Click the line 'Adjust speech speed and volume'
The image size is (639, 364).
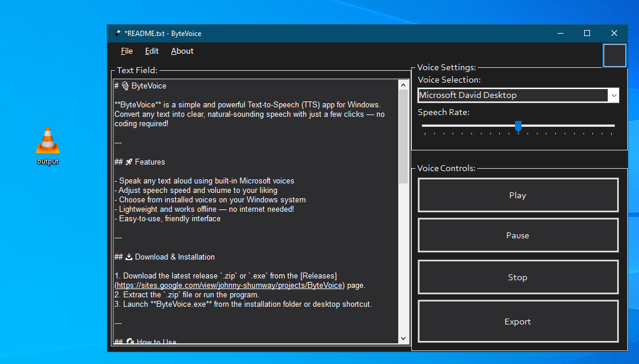point(196,191)
